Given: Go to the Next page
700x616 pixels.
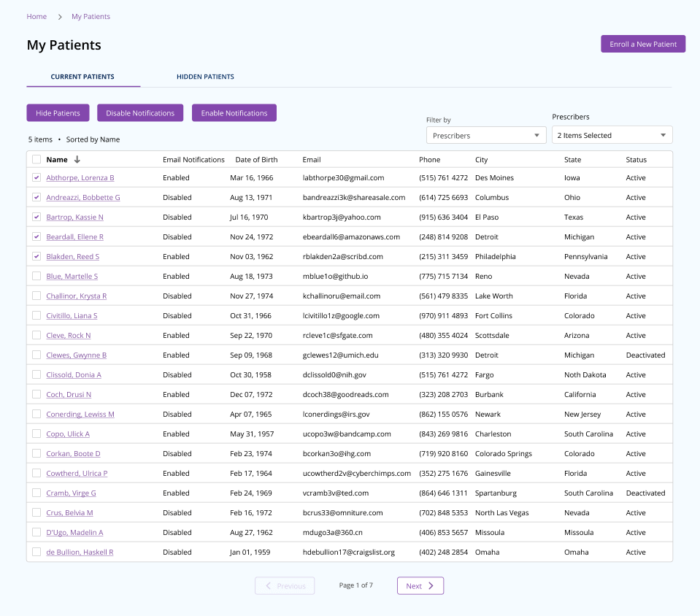Looking at the screenshot, I should 420,585.
